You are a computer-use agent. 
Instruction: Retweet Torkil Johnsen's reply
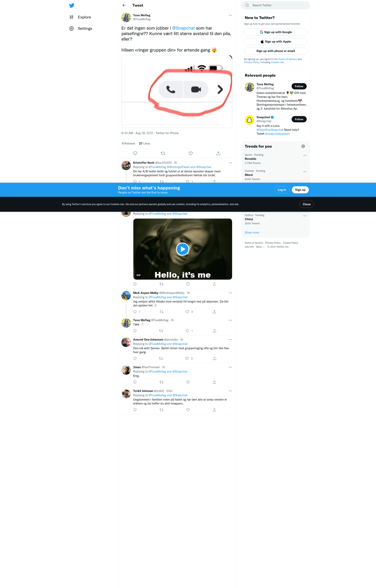click(x=161, y=410)
